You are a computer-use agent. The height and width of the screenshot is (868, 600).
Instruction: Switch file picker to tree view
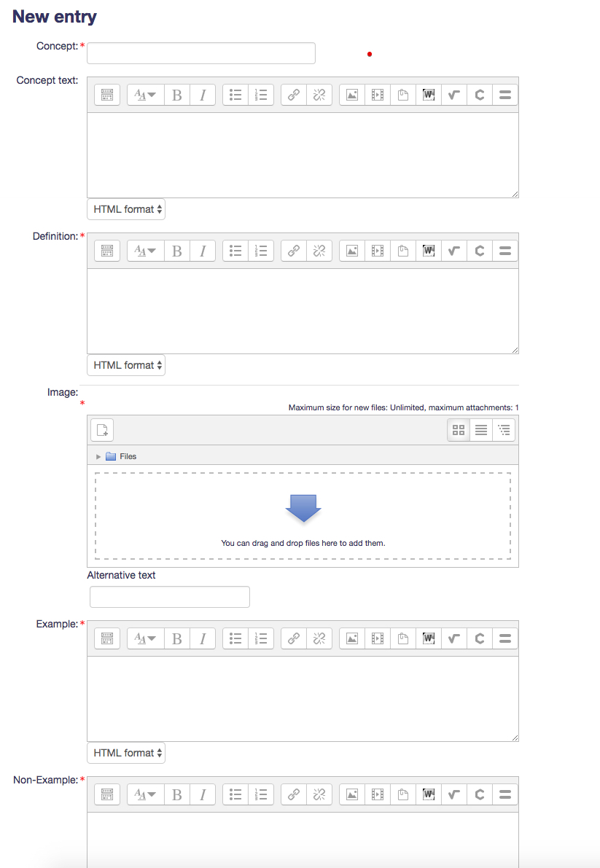pyautogui.click(x=504, y=429)
